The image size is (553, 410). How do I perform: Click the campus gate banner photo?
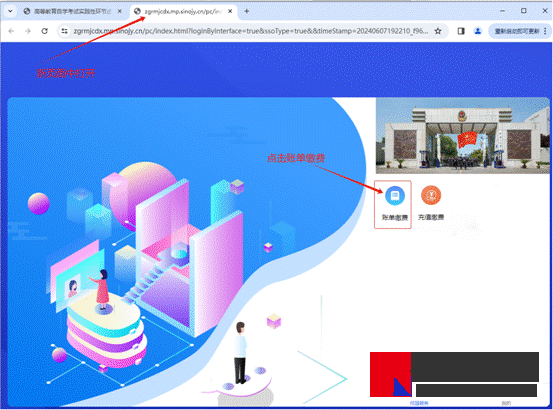[463, 136]
